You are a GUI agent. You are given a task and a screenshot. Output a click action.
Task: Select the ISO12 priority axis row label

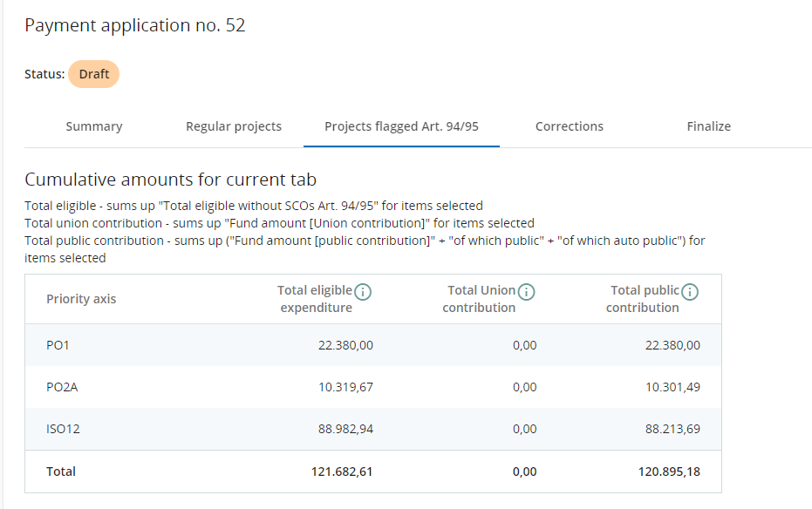coord(64,429)
